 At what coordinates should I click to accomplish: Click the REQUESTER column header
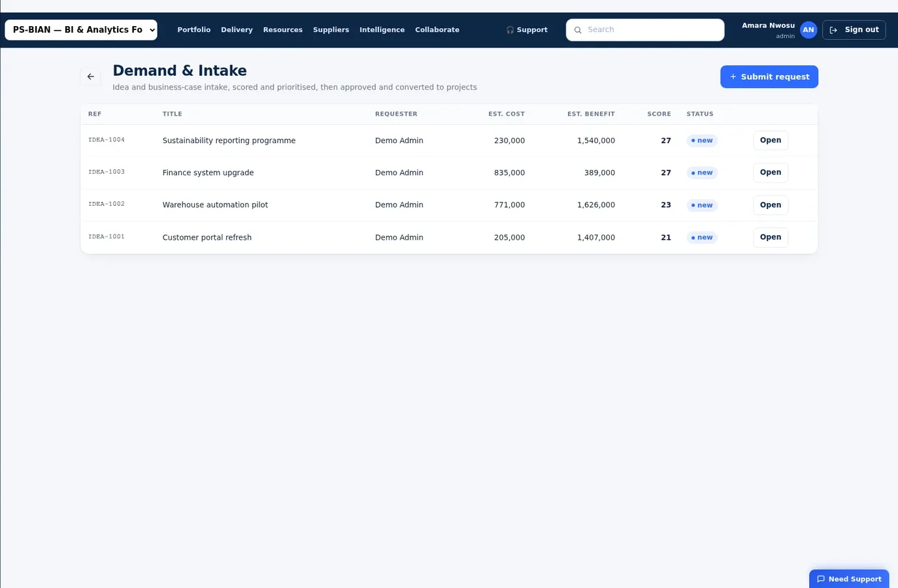pos(396,114)
